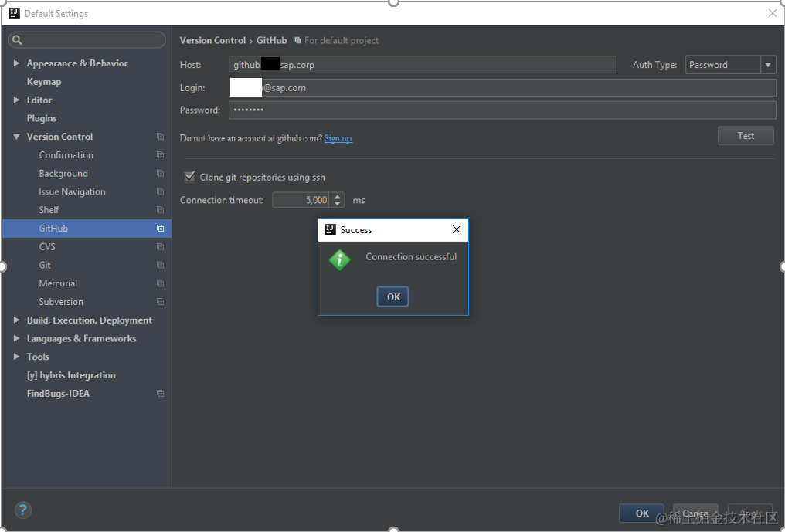Click the IntelliJ logo in the Success dialog title
Screen dimensions: 785x532
tap(331, 230)
